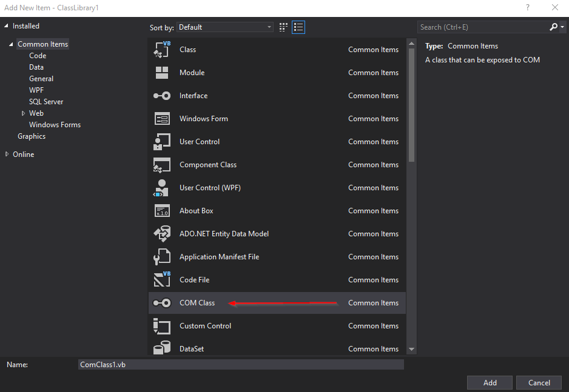Switch to small icons view
This screenshot has width=569, height=392.
point(283,27)
